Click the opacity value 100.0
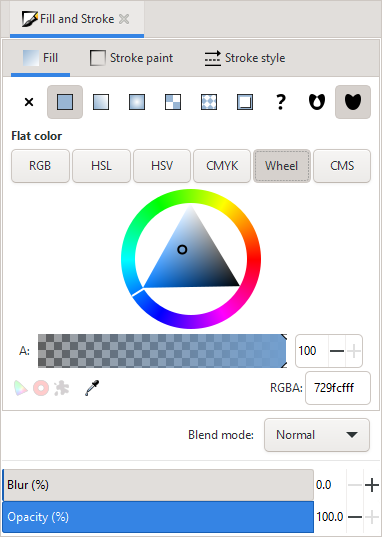 click(329, 517)
